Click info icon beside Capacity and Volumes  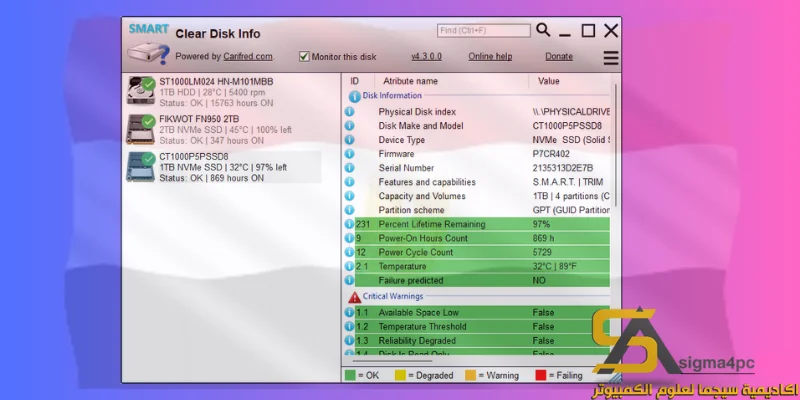tap(349, 195)
